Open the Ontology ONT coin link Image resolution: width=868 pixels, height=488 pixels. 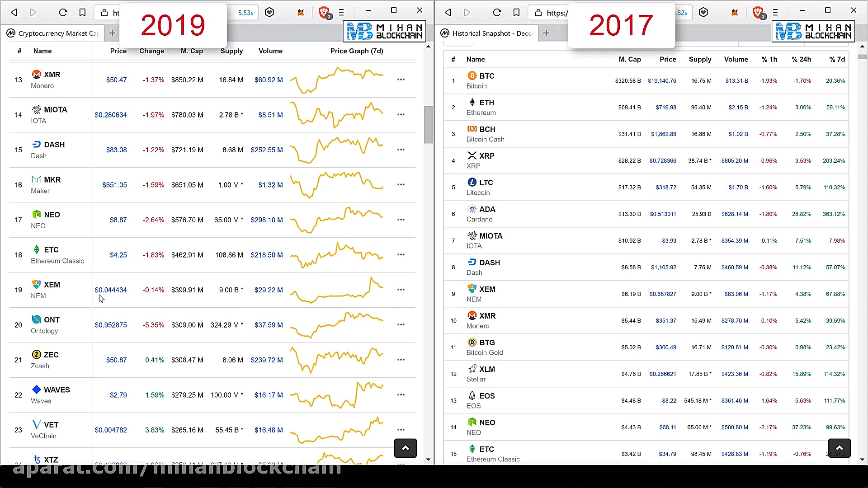(x=52, y=319)
